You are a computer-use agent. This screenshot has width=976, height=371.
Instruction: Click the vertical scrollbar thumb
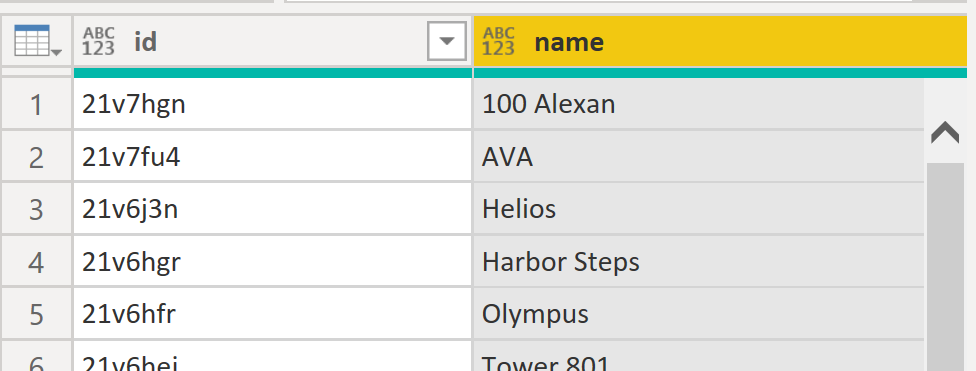coord(945,267)
